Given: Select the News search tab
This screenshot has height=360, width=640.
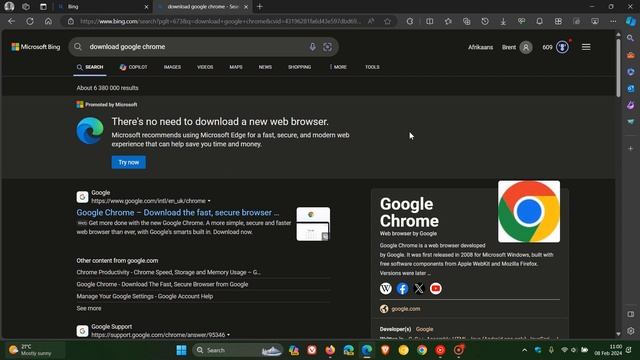Looking at the screenshot, I should coord(265,67).
